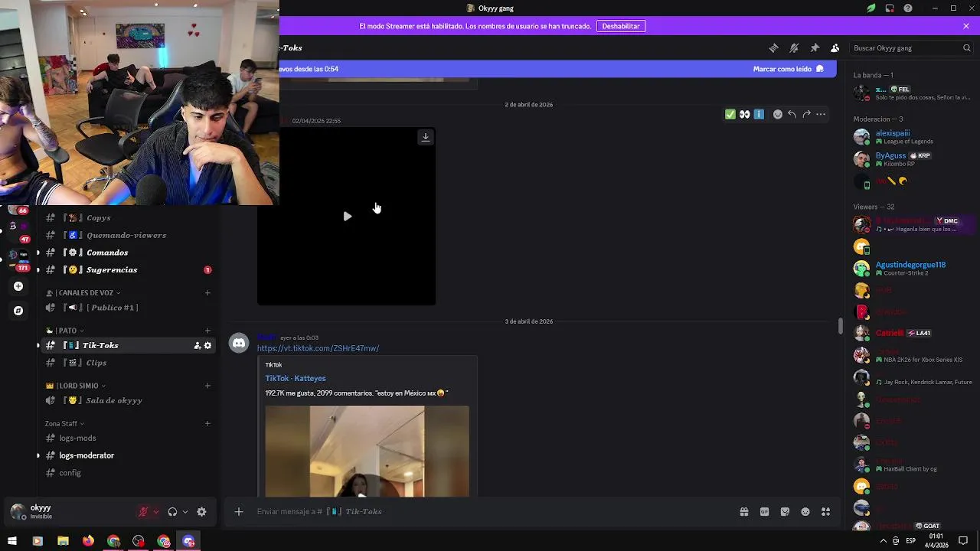Toggle the headphones deafen button

click(172, 512)
